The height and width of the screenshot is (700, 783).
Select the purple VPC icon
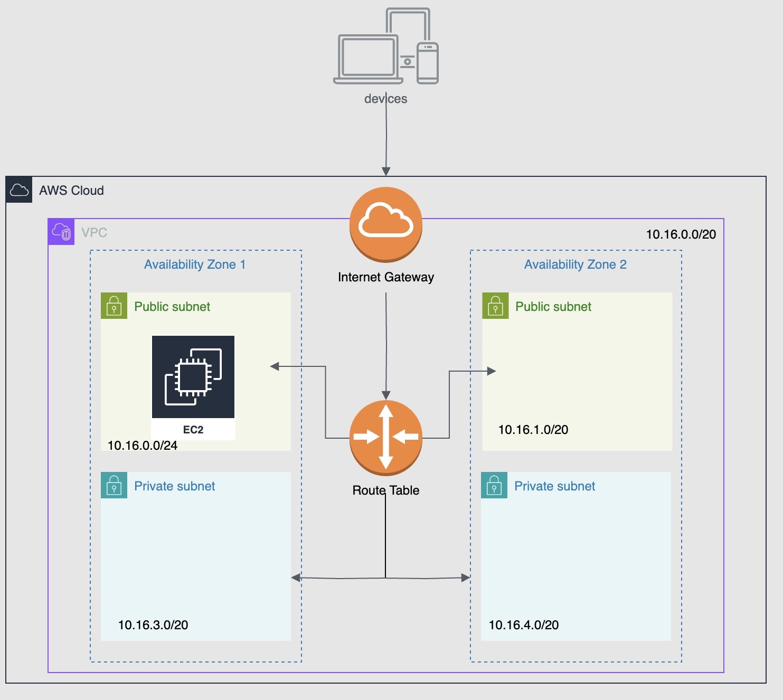(x=61, y=232)
